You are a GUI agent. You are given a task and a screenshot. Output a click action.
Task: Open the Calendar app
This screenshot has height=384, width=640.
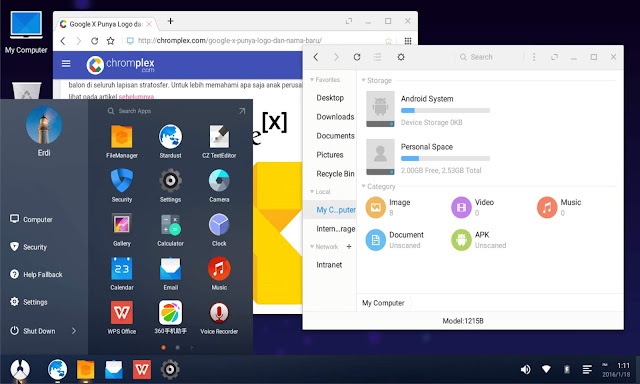coord(122,273)
